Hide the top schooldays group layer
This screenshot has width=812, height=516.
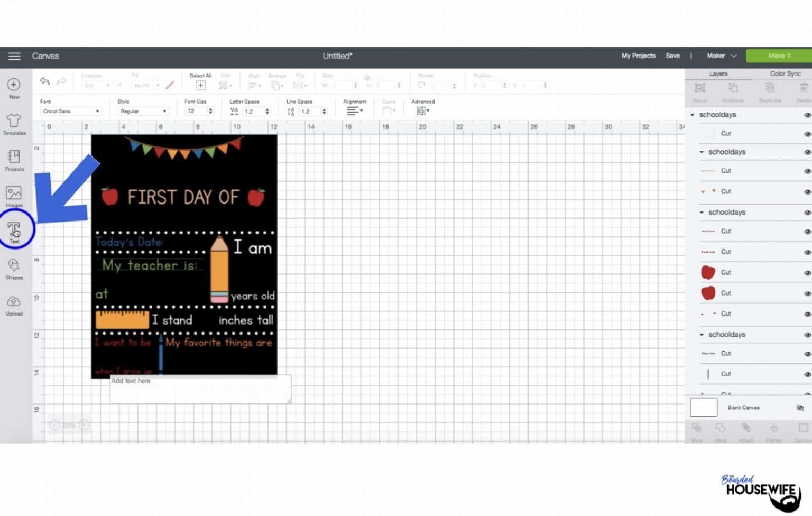tap(807, 115)
